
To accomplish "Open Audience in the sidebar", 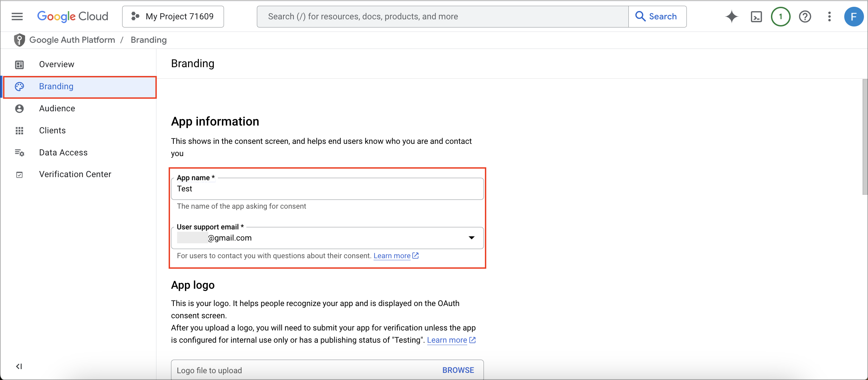I will [x=79, y=108].
